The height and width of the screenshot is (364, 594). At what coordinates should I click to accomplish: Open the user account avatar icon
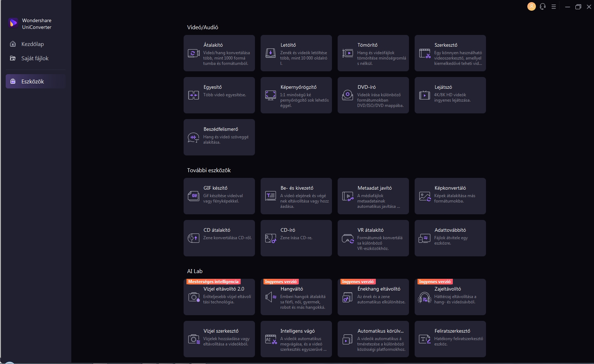tap(531, 6)
